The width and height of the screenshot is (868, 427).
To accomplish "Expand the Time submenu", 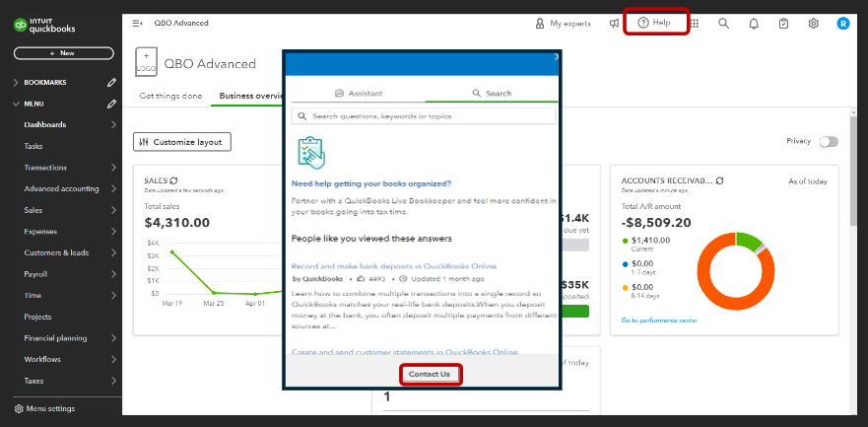I will [x=113, y=295].
